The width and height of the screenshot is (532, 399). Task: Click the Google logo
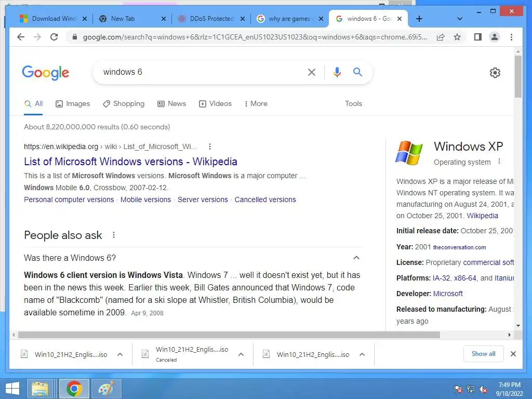tap(46, 73)
